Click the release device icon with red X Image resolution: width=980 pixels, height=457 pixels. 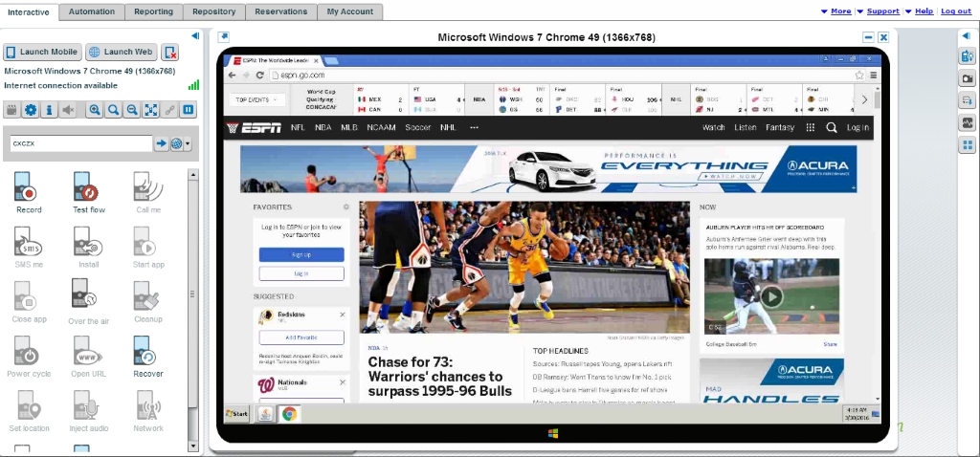[x=170, y=52]
